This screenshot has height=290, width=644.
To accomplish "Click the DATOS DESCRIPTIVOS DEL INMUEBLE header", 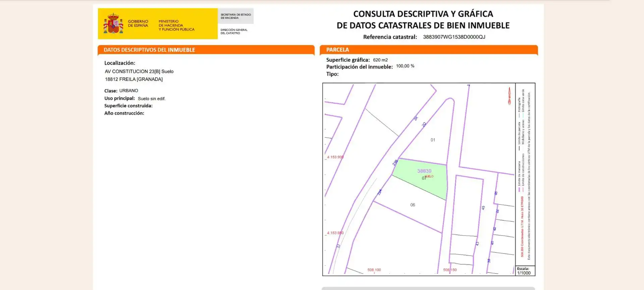I will click(x=149, y=50).
